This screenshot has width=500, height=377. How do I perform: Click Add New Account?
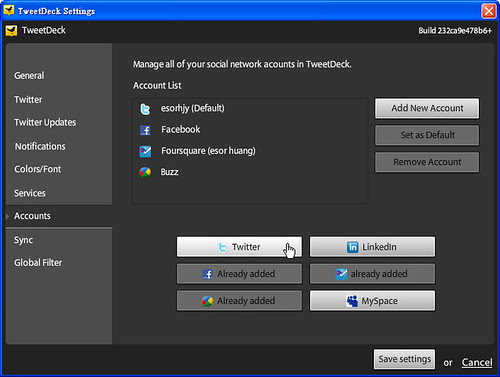click(x=427, y=108)
